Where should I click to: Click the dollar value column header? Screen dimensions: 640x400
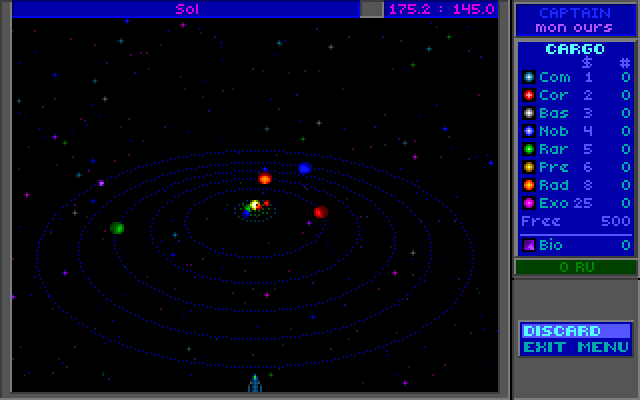click(x=587, y=62)
